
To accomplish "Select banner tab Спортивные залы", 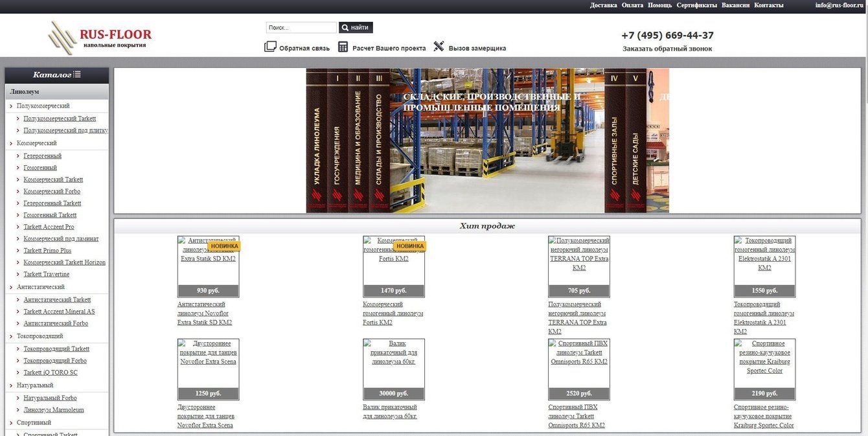I will point(615,141).
